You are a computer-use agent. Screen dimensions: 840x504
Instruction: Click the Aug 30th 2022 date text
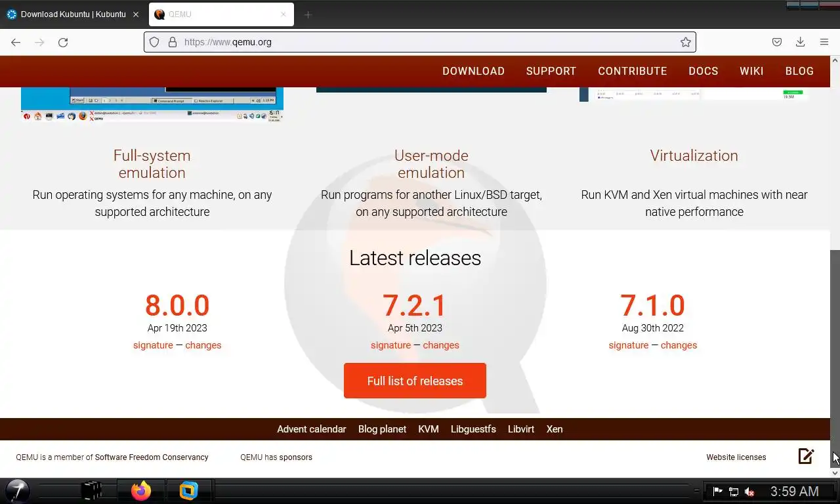[x=653, y=328]
